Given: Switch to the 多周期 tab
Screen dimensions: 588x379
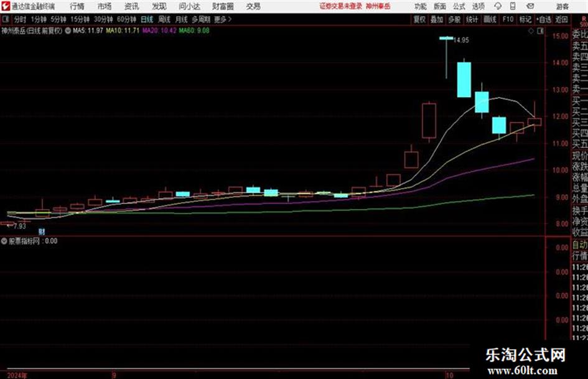Looking at the screenshot, I should (x=201, y=19).
